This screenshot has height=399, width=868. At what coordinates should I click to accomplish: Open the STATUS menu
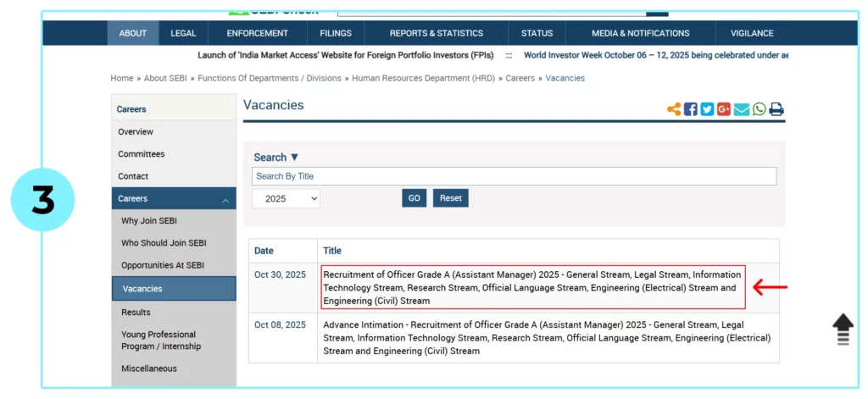click(x=537, y=33)
